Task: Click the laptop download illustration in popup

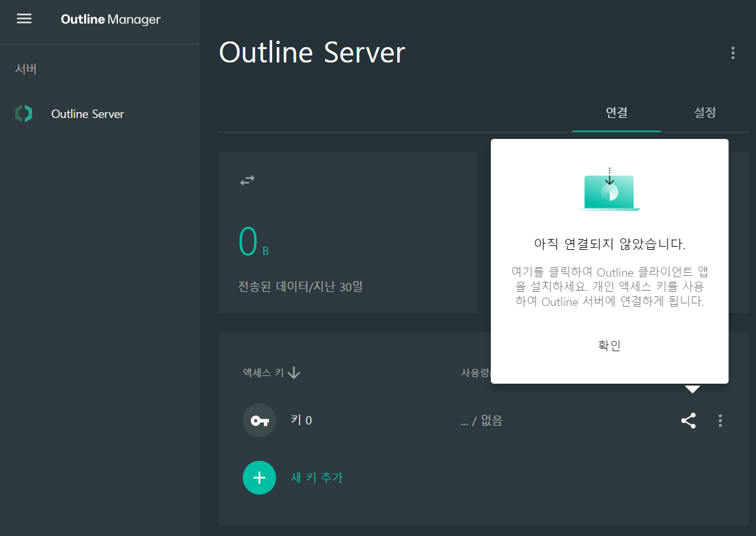Action: point(609,190)
